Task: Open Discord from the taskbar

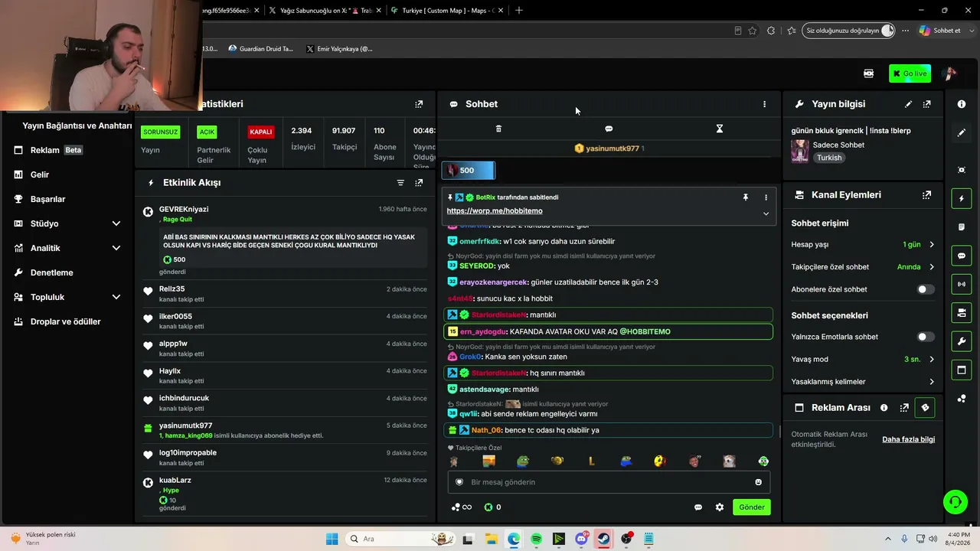Action: 582,539
